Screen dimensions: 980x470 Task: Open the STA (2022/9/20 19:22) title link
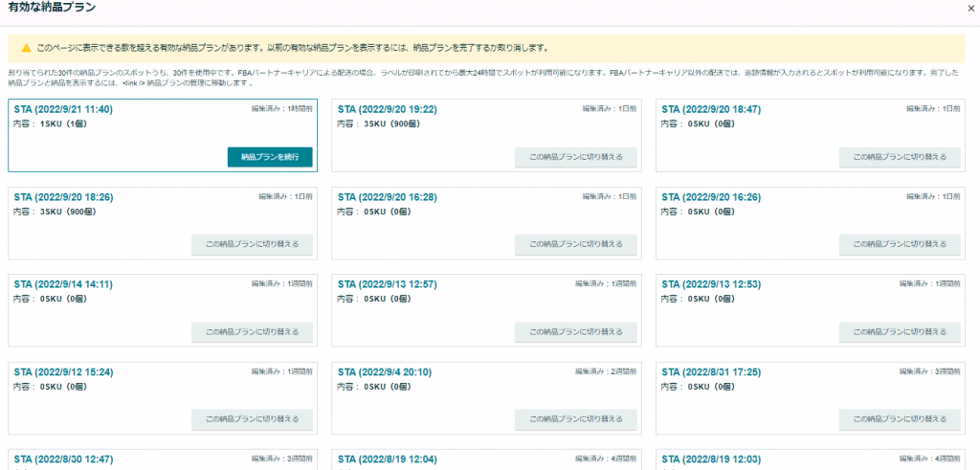388,110
